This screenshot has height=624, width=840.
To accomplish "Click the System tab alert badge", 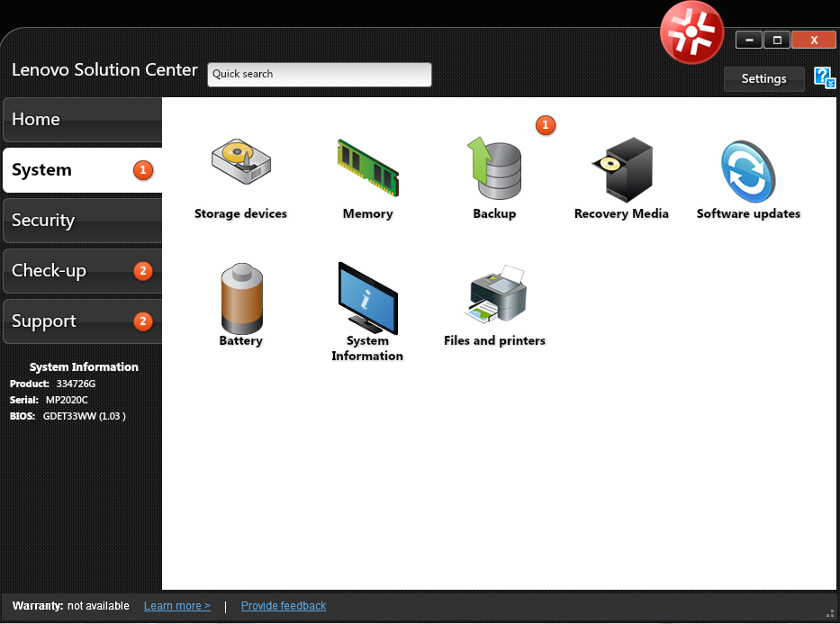I will pyautogui.click(x=143, y=170).
